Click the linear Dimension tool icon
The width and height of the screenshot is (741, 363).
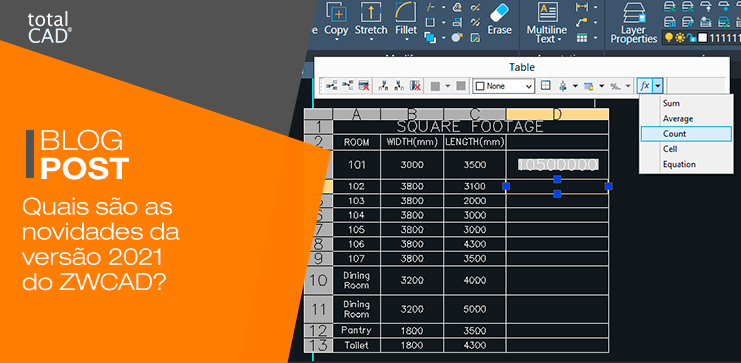point(582,7)
